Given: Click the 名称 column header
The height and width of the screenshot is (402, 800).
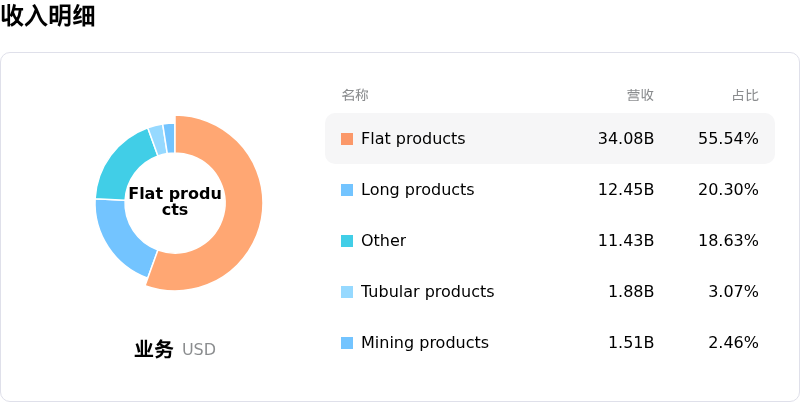Looking at the screenshot, I should [355, 95].
